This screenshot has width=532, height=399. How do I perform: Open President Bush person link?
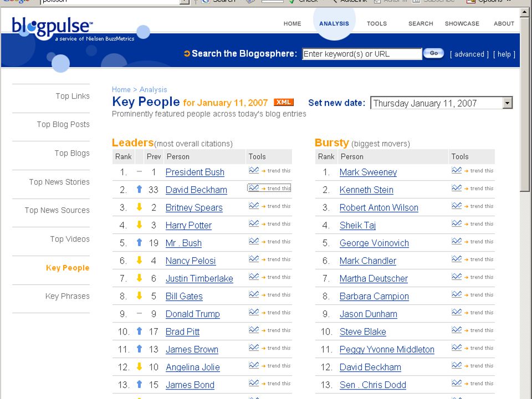195,172
